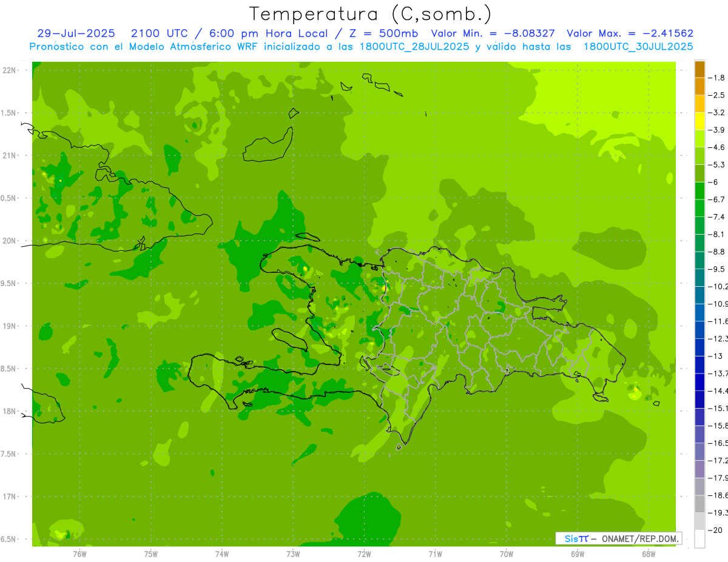This screenshot has height=562, width=728.
Task: Click the '-1.8' colorbar value label
Action: coord(716,78)
